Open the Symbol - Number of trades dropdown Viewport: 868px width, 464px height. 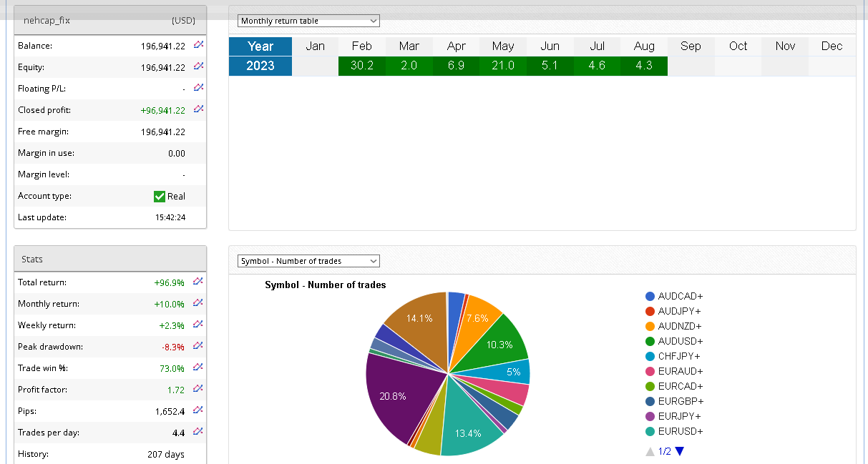click(x=308, y=261)
